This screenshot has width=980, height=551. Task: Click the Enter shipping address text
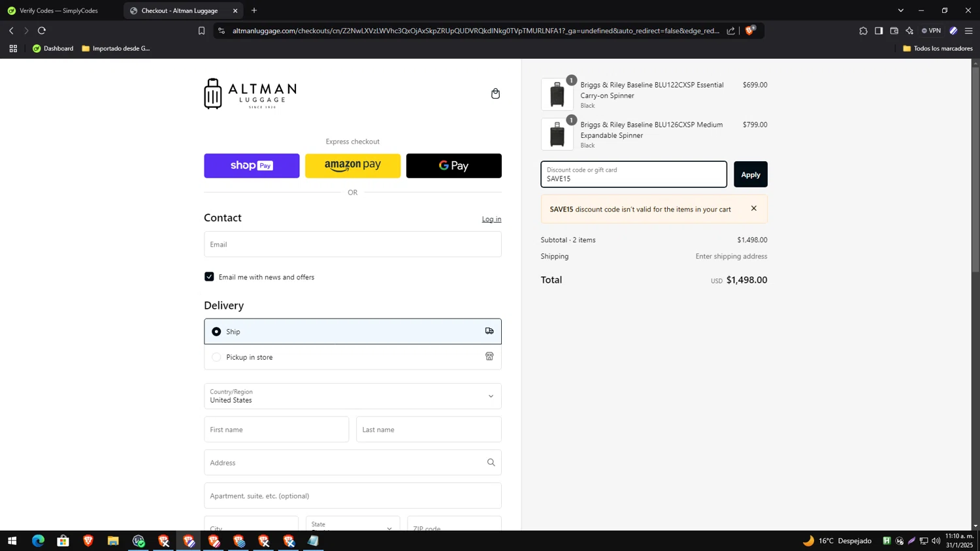(731, 256)
